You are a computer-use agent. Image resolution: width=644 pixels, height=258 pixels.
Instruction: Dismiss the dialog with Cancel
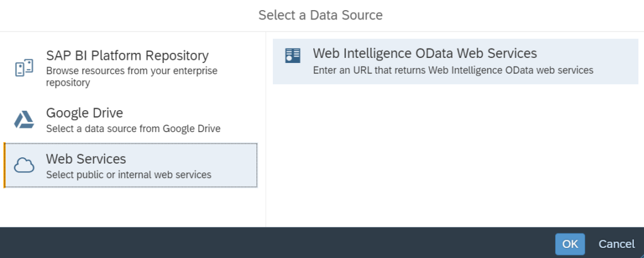point(616,244)
